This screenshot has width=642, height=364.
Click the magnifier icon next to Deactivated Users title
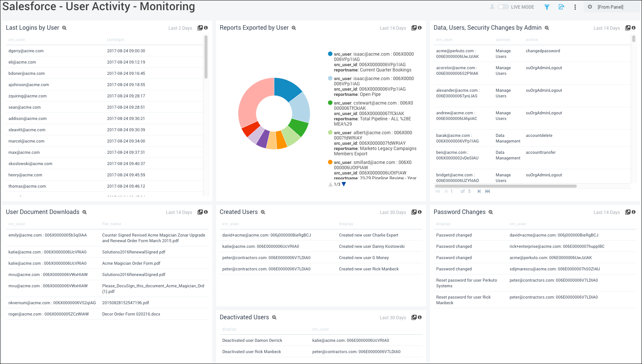[275, 317]
